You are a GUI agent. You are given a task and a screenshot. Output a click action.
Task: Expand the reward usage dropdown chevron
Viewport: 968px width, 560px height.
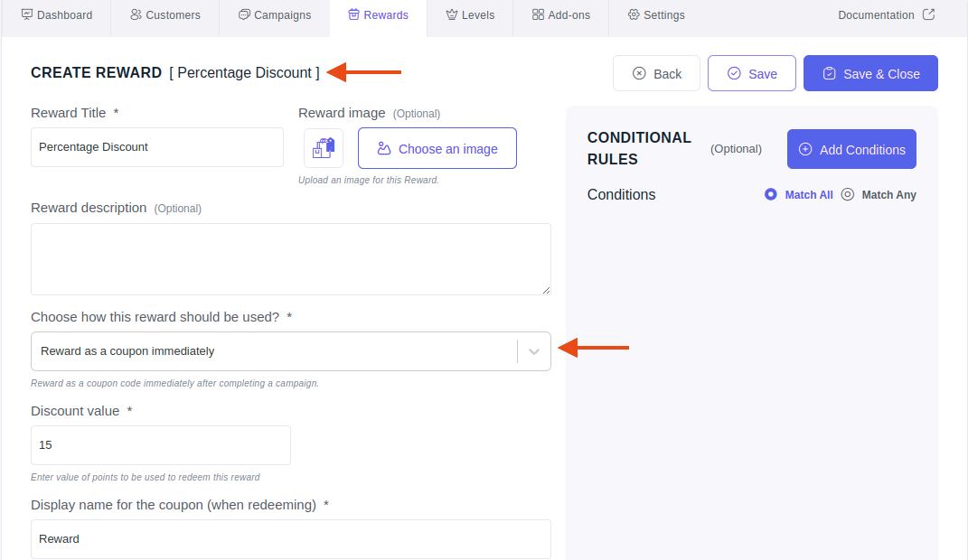click(x=534, y=351)
